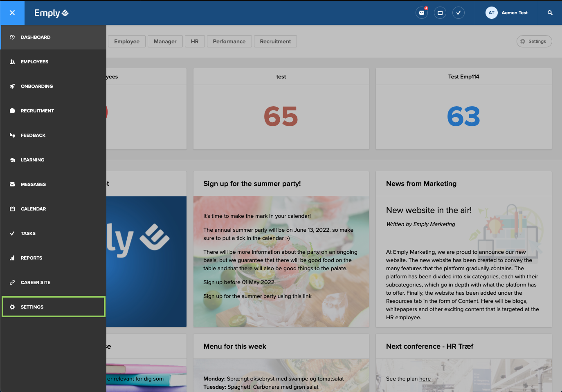Select the Learning section
The width and height of the screenshot is (562, 392).
click(32, 159)
